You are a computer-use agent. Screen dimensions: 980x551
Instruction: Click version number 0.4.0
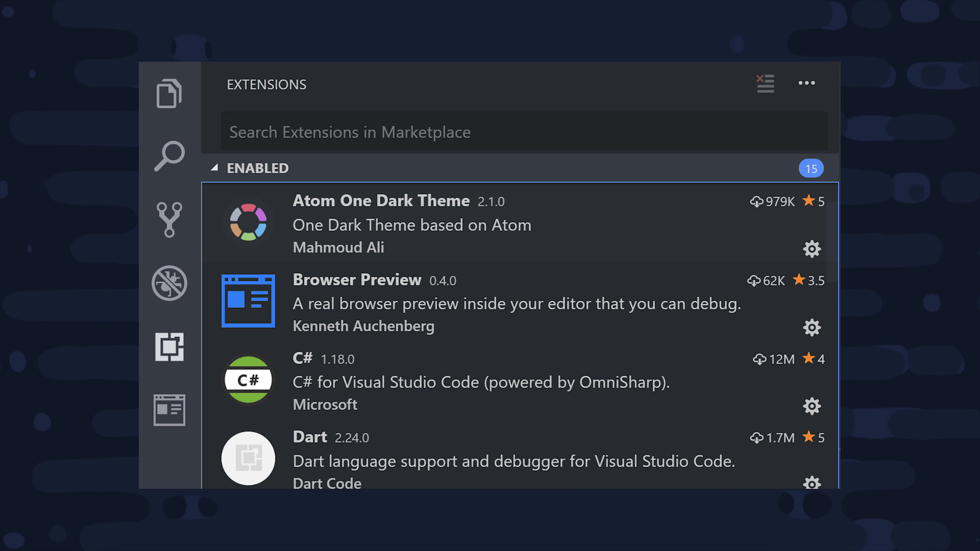tap(443, 281)
